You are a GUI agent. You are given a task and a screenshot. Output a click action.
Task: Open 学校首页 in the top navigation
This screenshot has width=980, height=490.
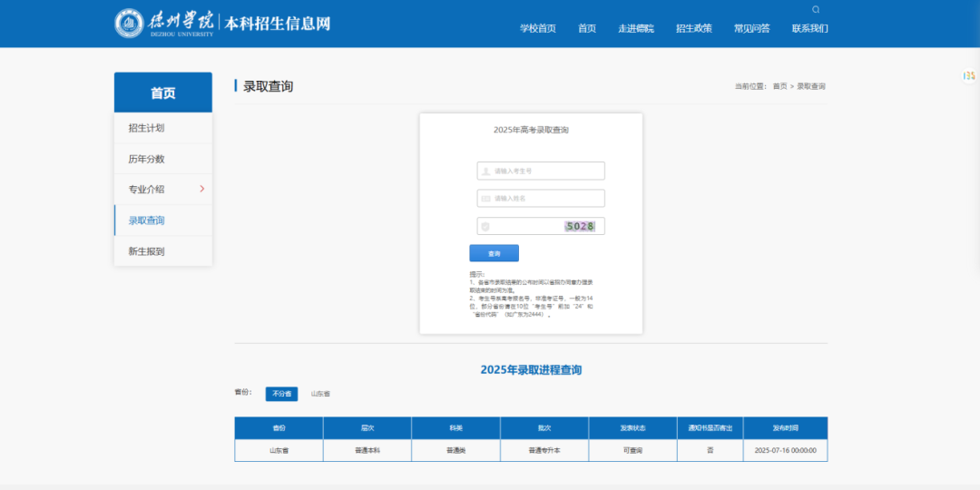pos(538,28)
